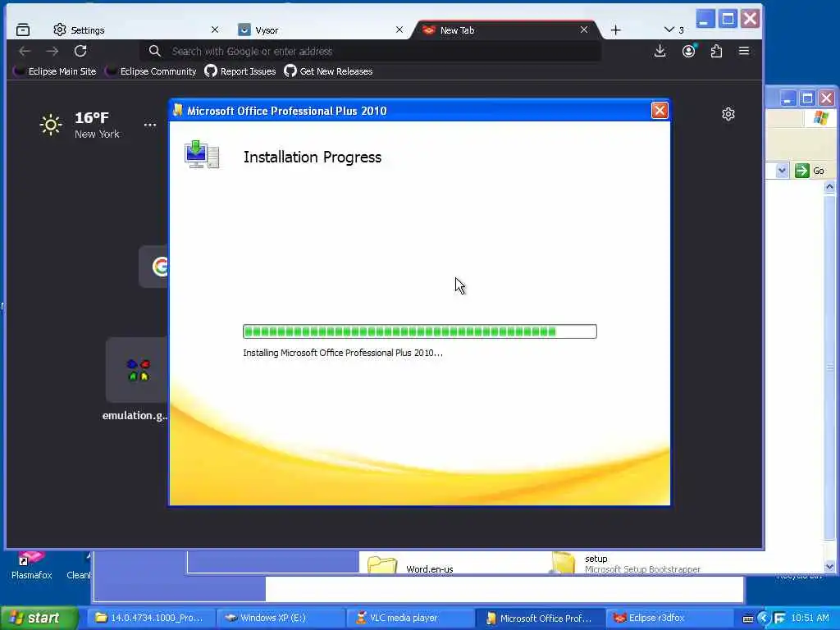Image resolution: width=840 pixels, height=630 pixels.
Task: Open the browser hamburger menu
Action: (744, 51)
